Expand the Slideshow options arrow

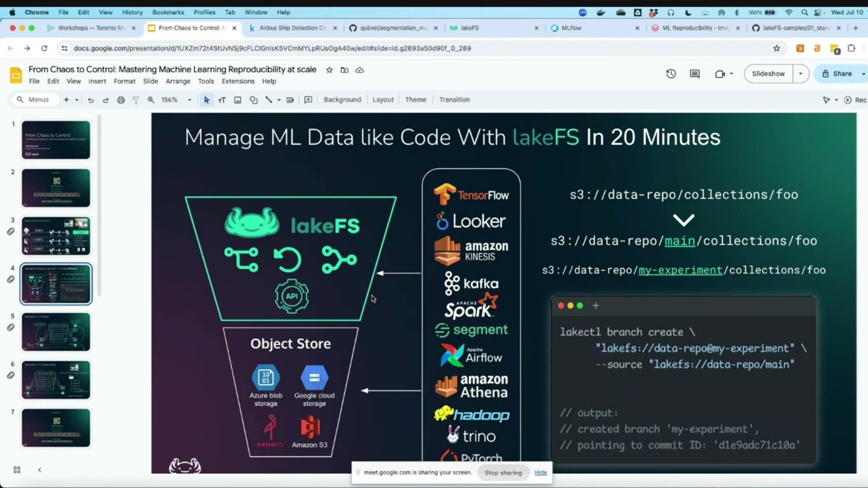(x=800, y=74)
